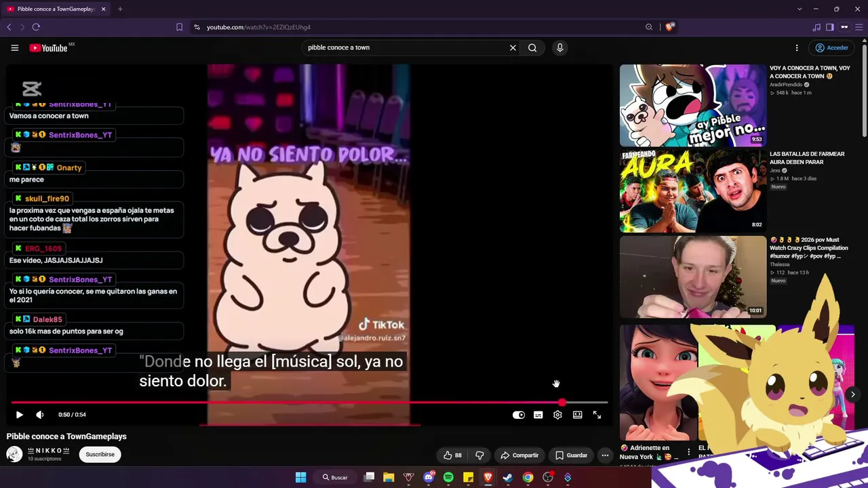Subscribe with the Suscribirse button
The width and height of the screenshot is (868, 488).
tap(100, 454)
